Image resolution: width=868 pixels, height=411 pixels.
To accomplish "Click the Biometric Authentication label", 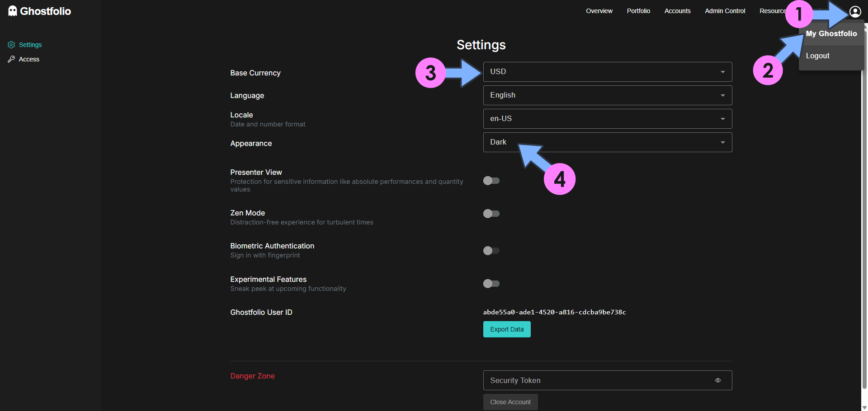I will 272,246.
